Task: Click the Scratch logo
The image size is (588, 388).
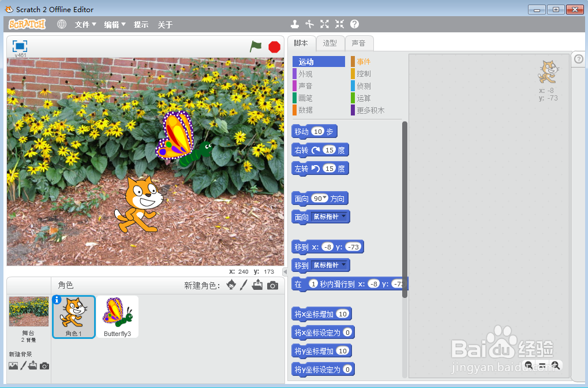Action: point(27,24)
